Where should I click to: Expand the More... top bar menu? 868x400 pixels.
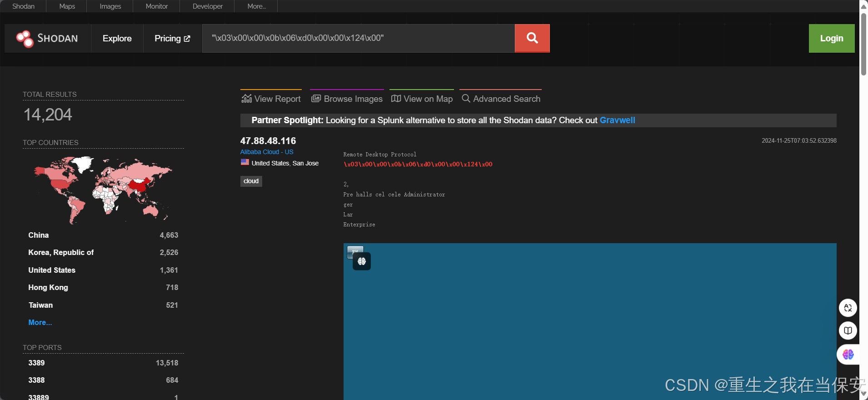coord(257,6)
